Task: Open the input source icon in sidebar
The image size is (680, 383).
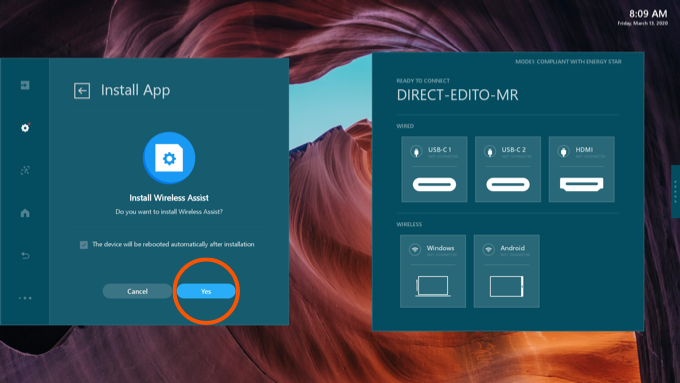Action: 25,85
